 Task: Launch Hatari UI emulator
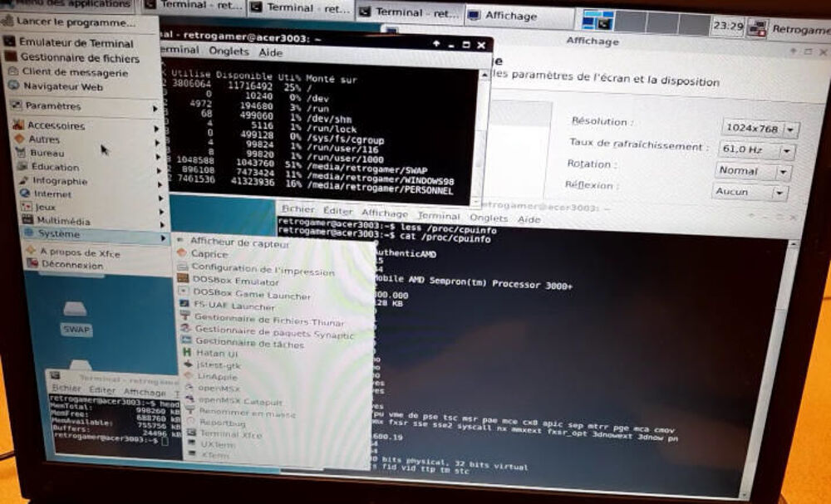211,353
